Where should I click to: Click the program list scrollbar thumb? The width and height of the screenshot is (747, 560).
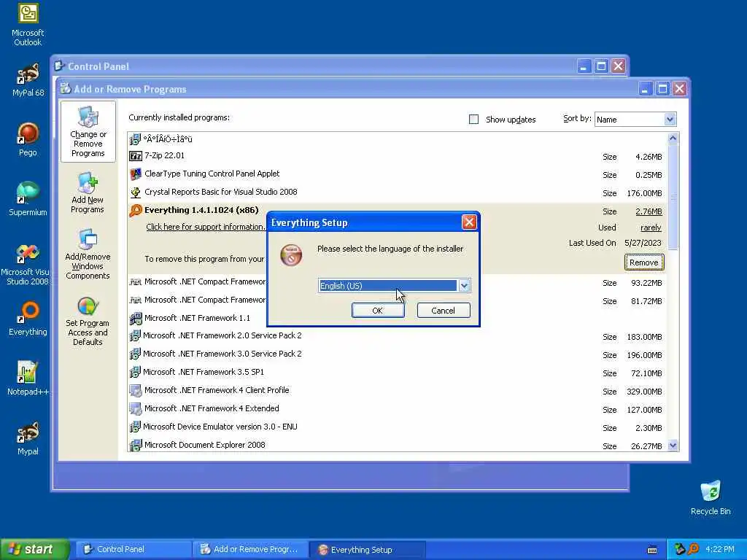(673, 197)
